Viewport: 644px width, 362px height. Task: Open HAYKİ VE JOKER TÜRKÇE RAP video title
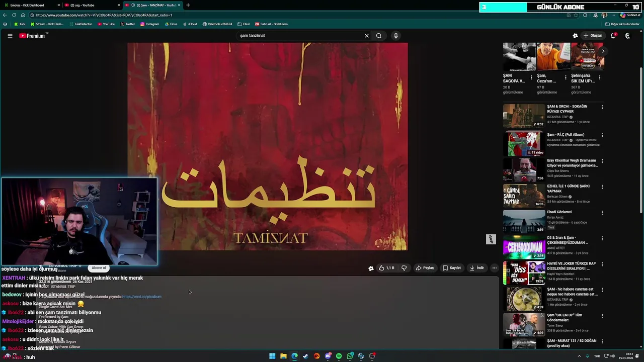point(572,265)
